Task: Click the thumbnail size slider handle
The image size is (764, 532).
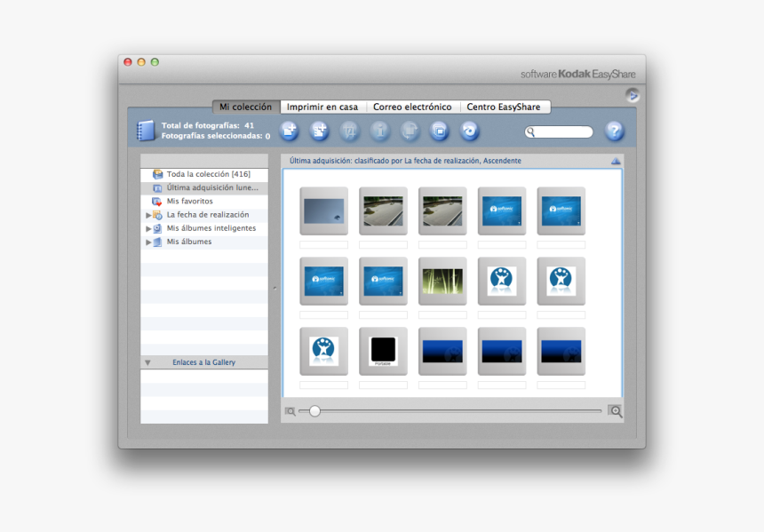Action: [314, 411]
